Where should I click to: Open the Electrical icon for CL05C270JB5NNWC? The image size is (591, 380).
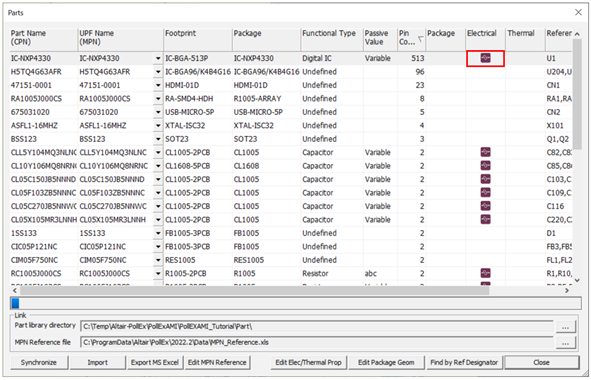pyautogui.click(x=485, y=206)
